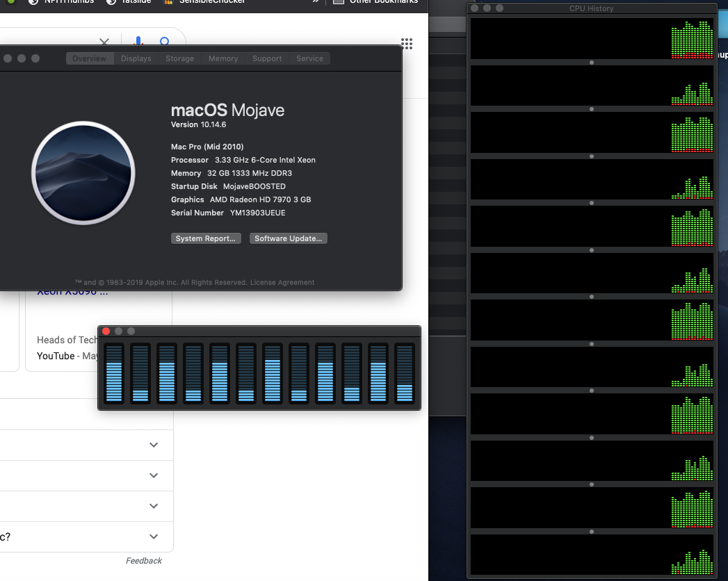Open the Feedback link
This screenshot has height=581, width=728.
coord(143,561)
